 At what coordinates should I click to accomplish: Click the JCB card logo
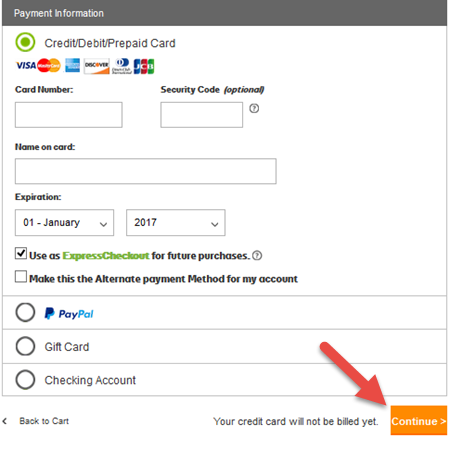coord(144,66)
